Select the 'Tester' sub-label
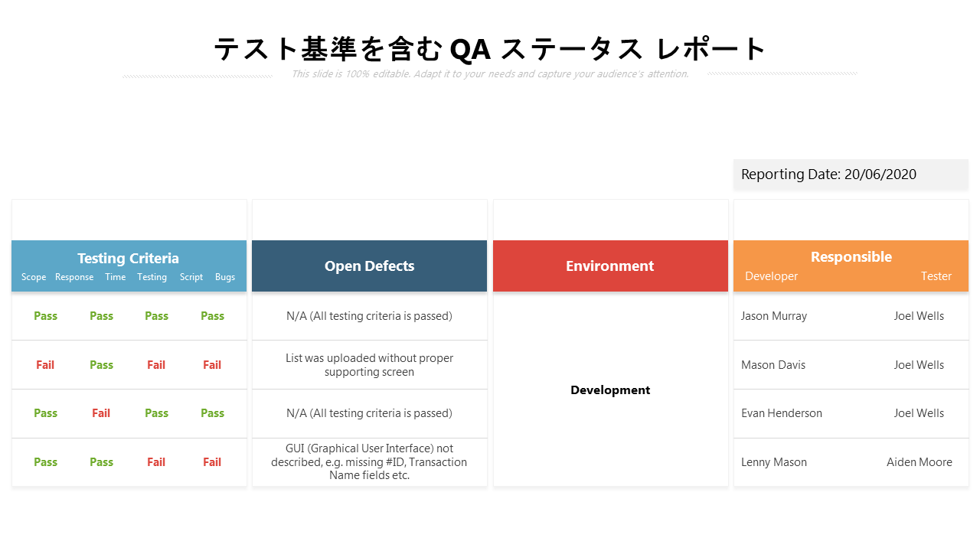 click(936, 276)
